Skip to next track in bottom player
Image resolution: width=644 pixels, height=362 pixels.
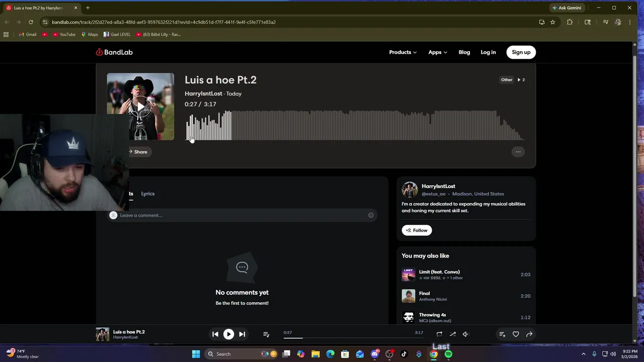coord(242,334)
